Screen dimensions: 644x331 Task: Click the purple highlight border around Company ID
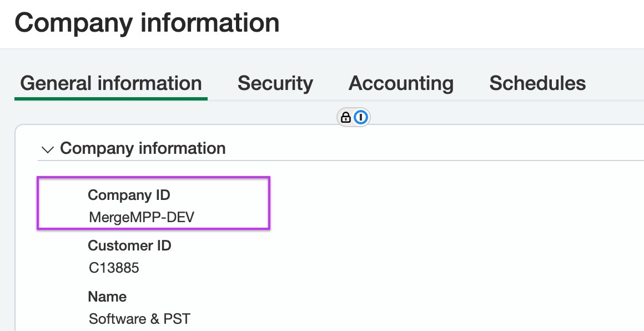pyautogui.click(x=153, y=178)
